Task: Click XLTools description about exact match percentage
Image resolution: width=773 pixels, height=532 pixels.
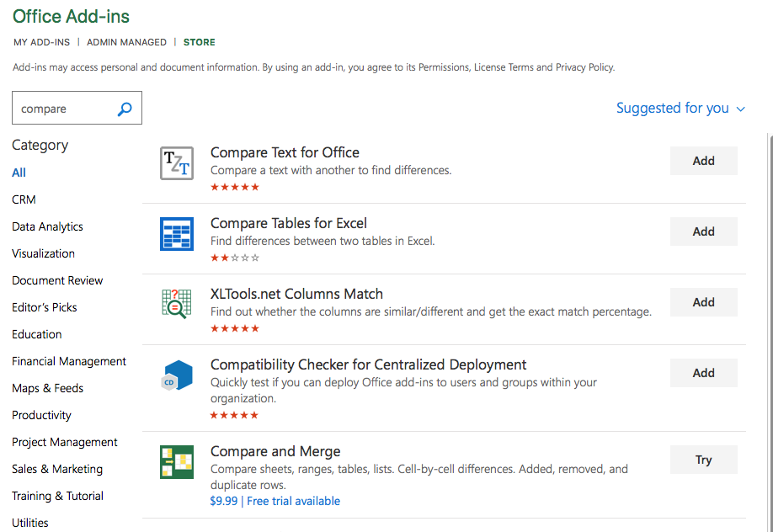Action: [x=431, y=311]
